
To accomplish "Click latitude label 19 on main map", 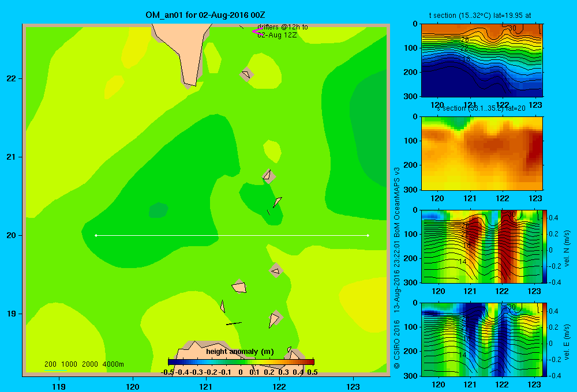I will pos(12,314).
